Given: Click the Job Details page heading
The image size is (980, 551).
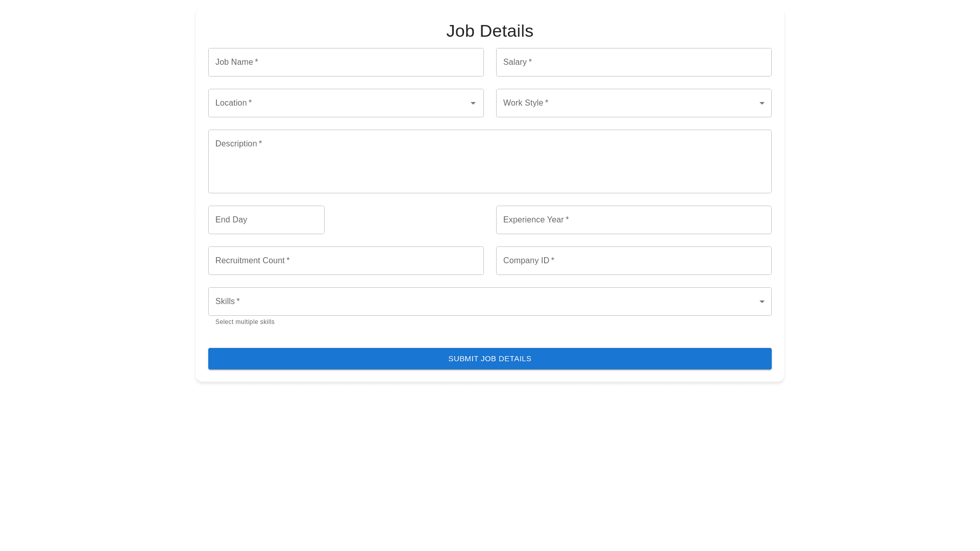Looking at the screenshot, I should (489, 31).
